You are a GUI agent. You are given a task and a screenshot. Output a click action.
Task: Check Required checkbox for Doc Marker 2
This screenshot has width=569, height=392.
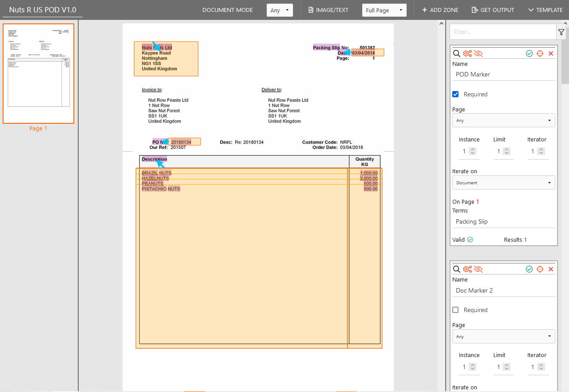455,310
